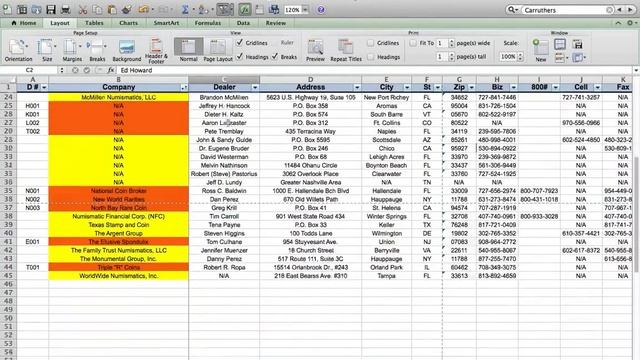Viewport: 640px width, 360px height.
Task: Click the Copy icon in the toolbar
Action: click(x=97, y=9)
